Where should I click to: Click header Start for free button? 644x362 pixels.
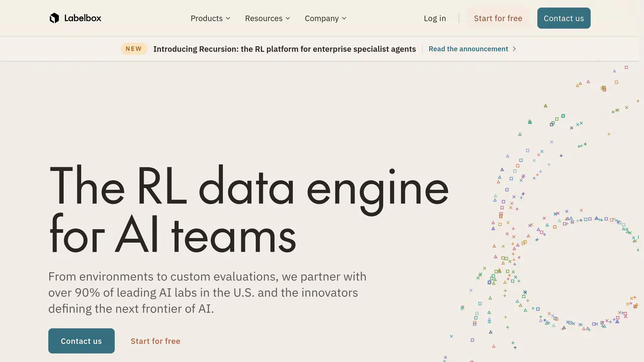498,18
